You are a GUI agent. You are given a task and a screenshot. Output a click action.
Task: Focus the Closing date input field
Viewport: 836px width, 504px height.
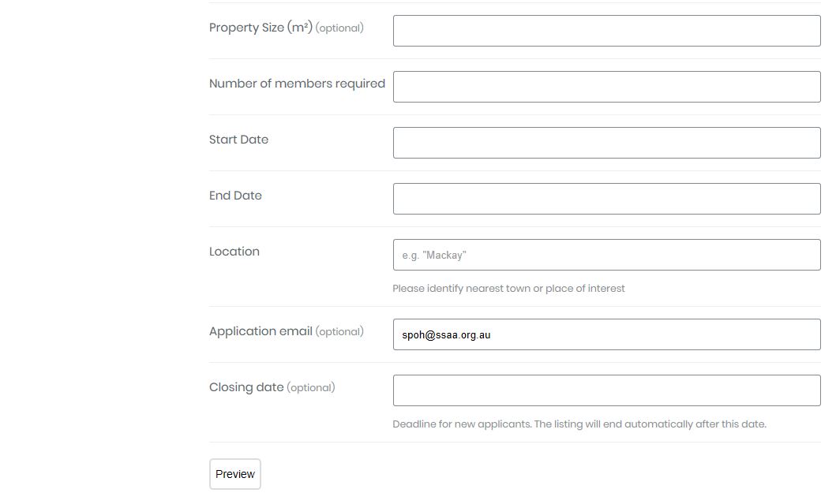click(x=606, y=390)
